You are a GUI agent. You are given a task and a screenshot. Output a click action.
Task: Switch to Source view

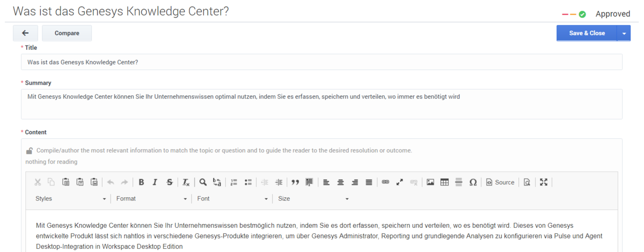pos(500,182)
